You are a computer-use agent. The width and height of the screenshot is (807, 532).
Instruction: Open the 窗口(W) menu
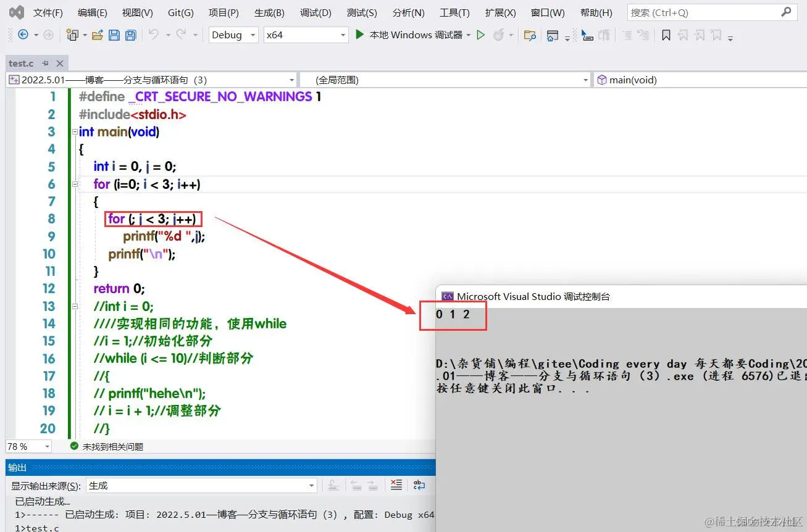coord(548,12)
